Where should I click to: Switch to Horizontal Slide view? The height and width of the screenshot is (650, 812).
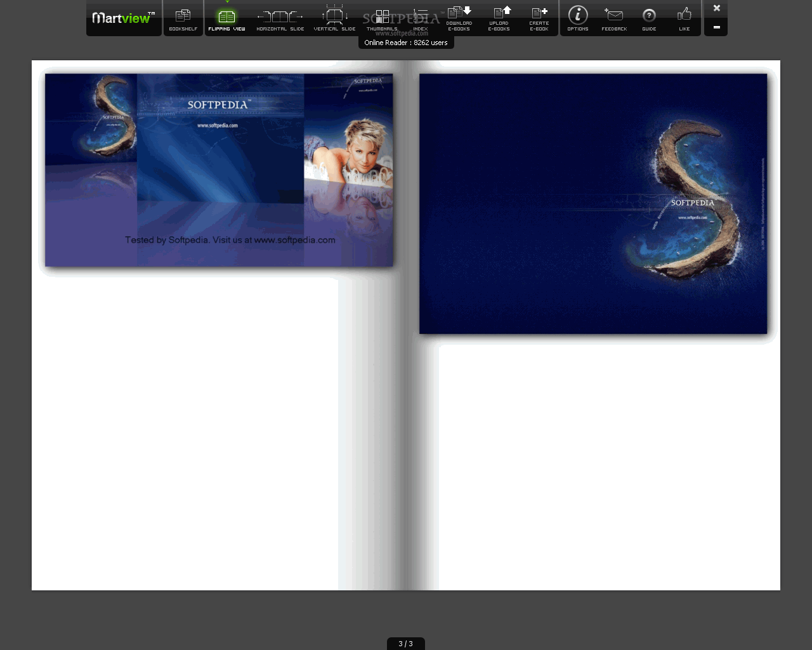click(x=280, y=19)
